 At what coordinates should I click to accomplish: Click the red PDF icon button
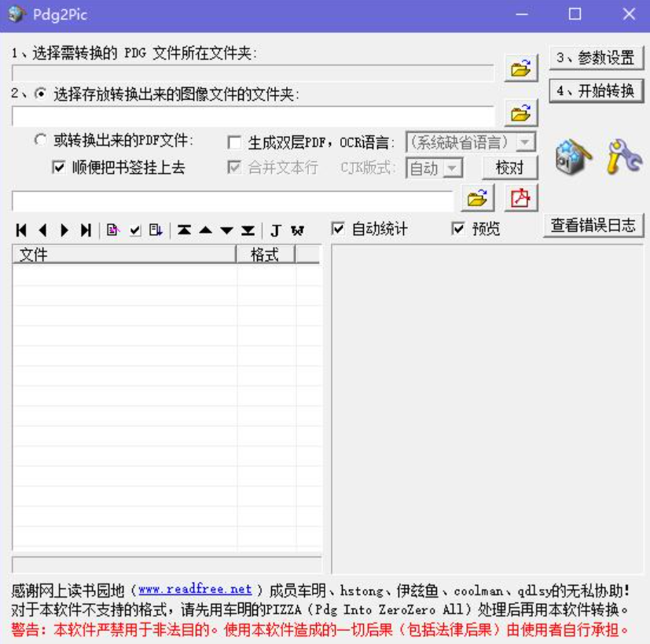coord(520,198)
